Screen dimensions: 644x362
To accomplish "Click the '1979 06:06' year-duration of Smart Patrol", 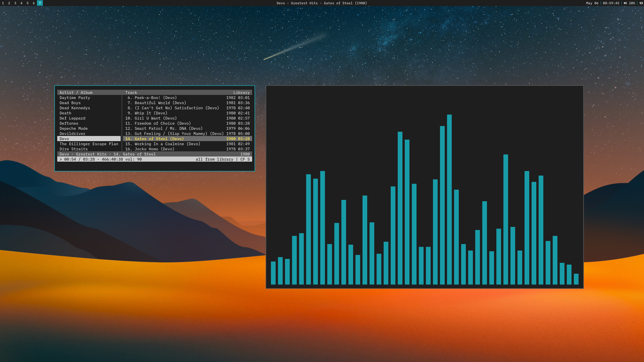I will click(x=238, y=128).
